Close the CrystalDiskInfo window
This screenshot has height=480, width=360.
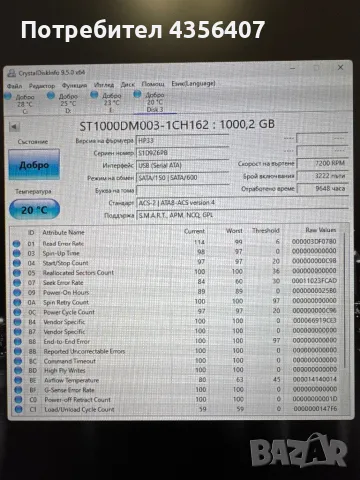tap(340, 68)
